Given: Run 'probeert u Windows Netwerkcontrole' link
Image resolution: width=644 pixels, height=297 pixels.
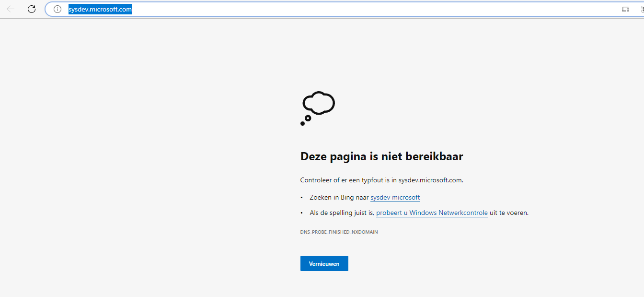Looking at the screenshot, I should (x=432, y=213).
